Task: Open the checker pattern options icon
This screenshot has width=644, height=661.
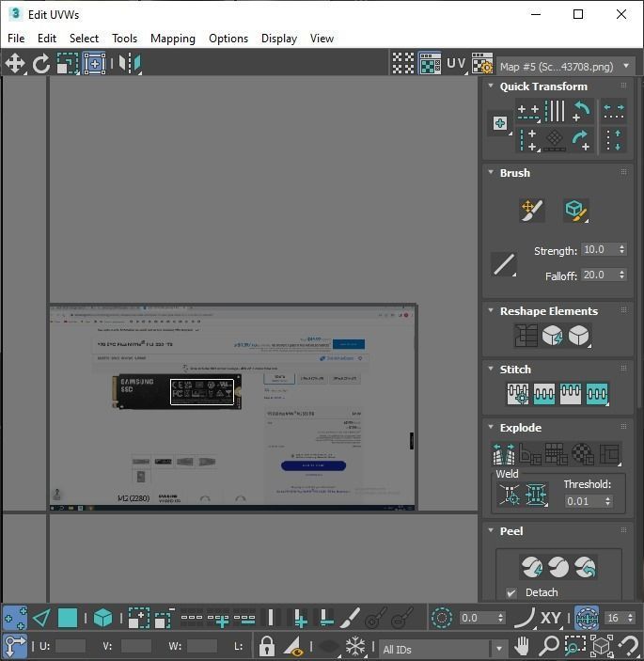Action: click(403, 64)
